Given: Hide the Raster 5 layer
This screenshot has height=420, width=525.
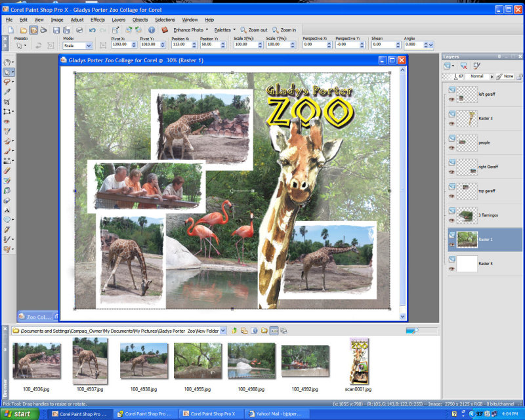Looking at the screenshot, I should tap(451, 268).
